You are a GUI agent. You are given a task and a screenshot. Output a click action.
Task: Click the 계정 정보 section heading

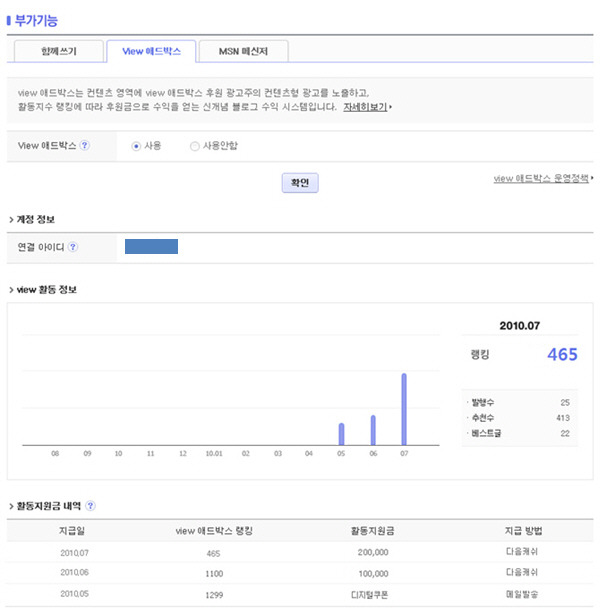pyautogui.click(x=36, y=219)
